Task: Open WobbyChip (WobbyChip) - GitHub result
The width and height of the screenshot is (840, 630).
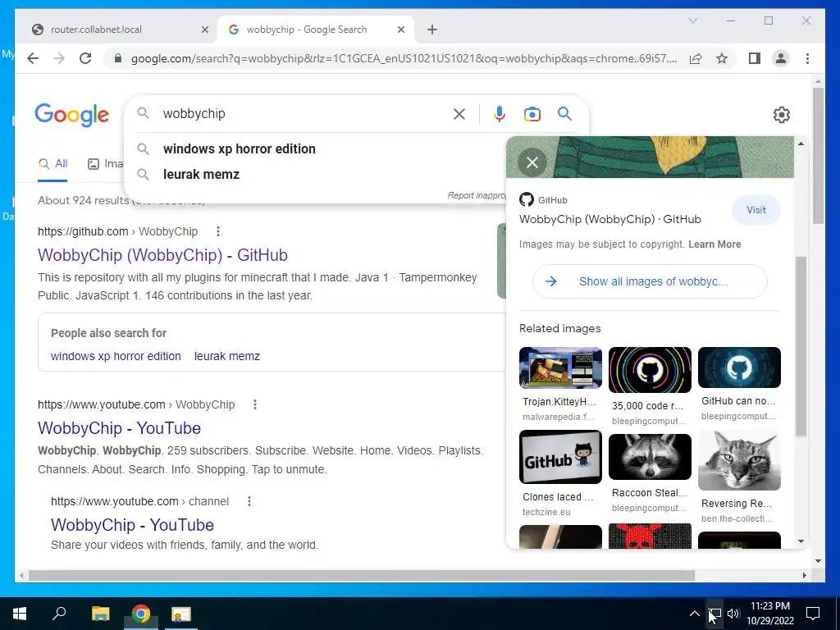Action: coord(162,255)
